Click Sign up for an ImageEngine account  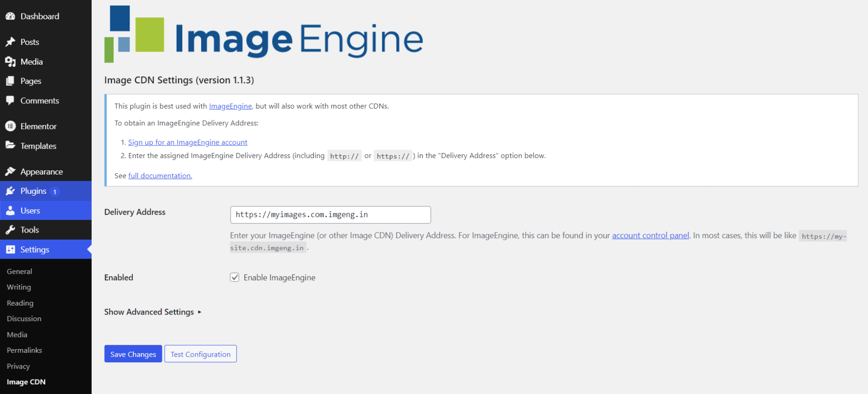(188, 142)
